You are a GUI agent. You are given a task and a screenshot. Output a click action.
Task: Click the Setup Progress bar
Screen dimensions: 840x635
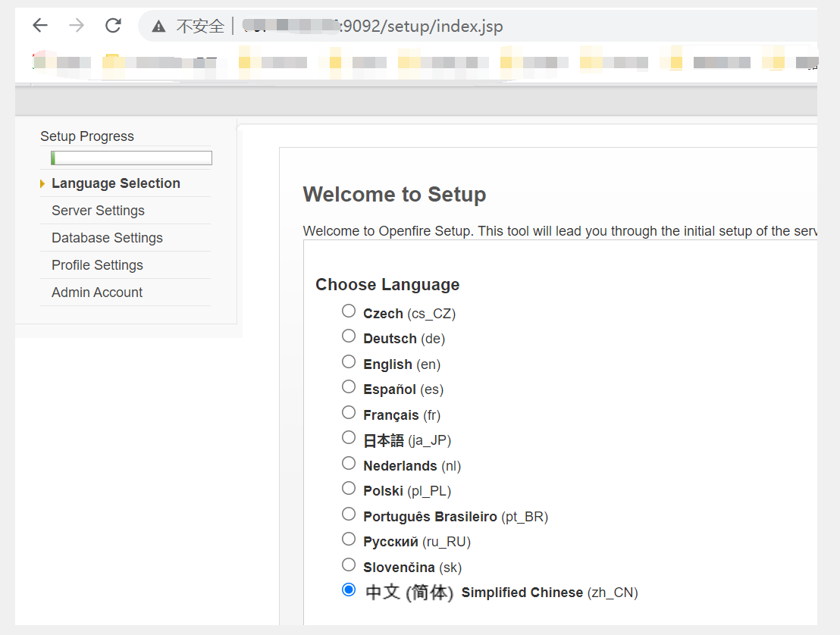(131, 158)
